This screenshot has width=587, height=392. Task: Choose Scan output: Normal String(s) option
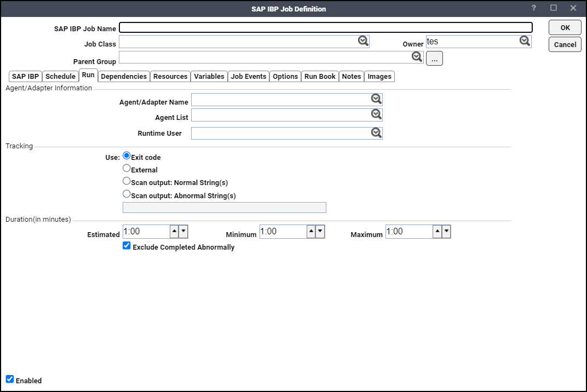[x=126, y=181]
